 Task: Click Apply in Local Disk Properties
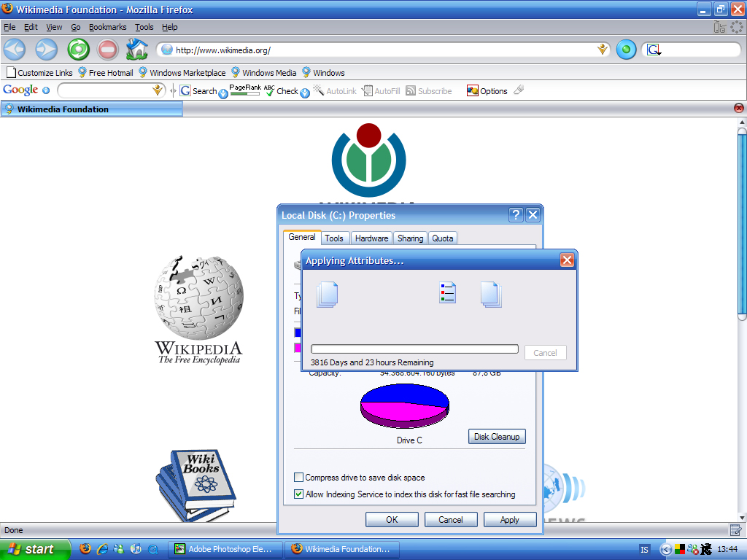[x=510, y=519]
